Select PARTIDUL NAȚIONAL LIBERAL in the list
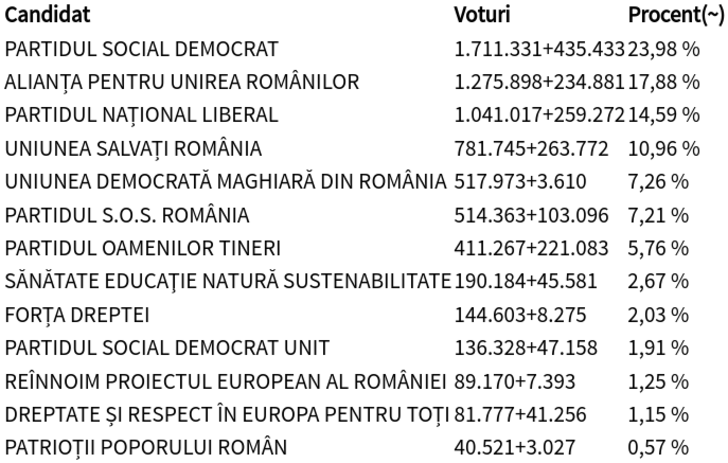Viewport: 728px width, 463px height. [141, 115]
